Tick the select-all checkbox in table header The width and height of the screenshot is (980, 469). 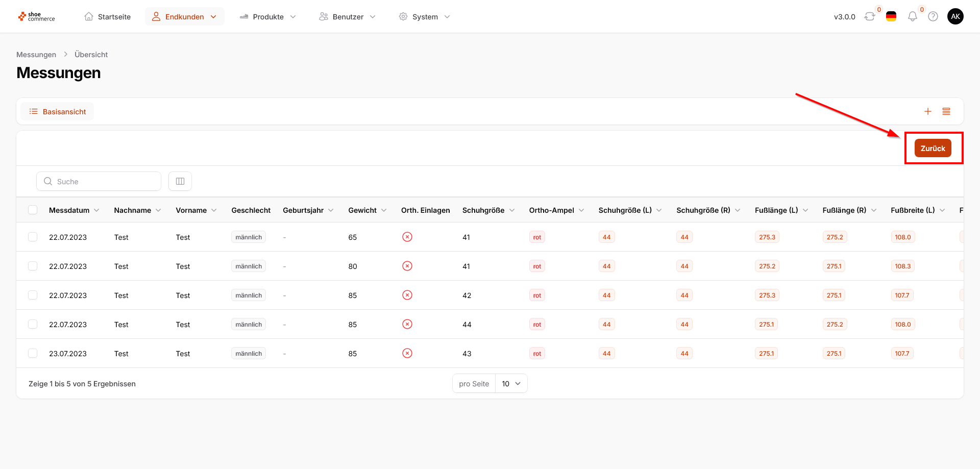(x=33, y=210)
